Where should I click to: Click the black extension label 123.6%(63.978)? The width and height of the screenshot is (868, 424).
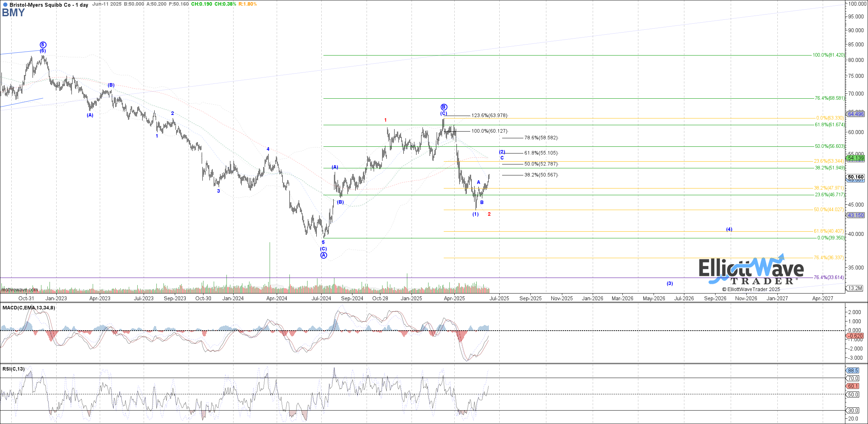(490, 116)
